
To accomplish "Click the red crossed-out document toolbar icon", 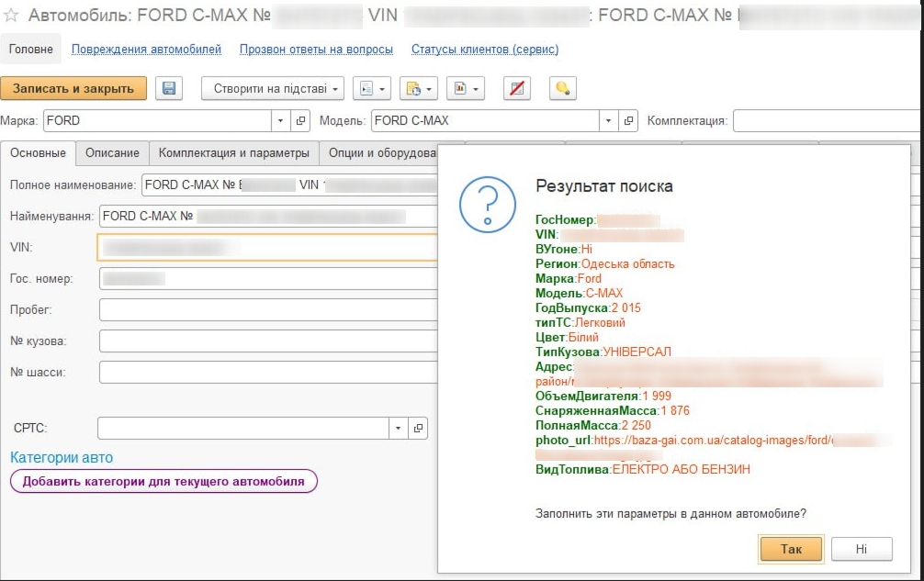I will coord(518,88).
